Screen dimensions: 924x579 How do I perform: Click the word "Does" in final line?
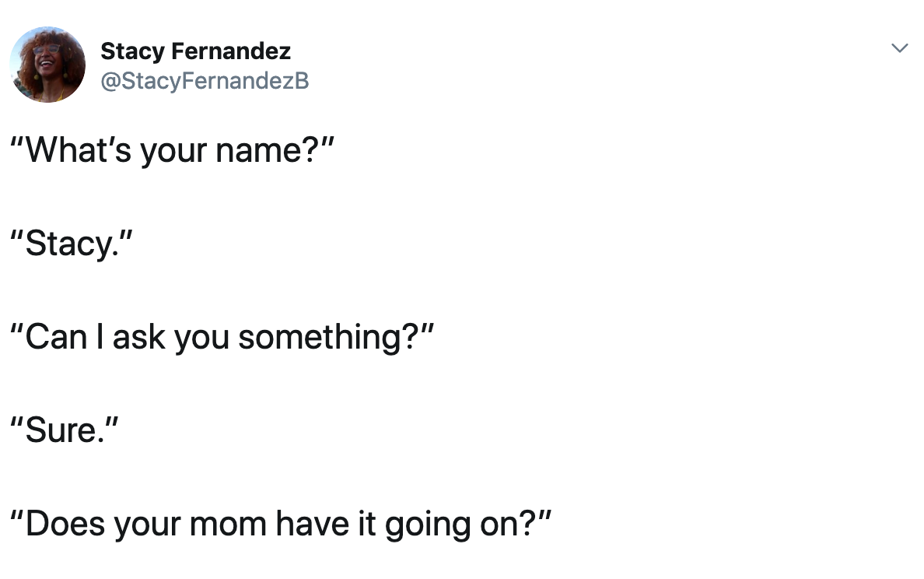(65, 524)
